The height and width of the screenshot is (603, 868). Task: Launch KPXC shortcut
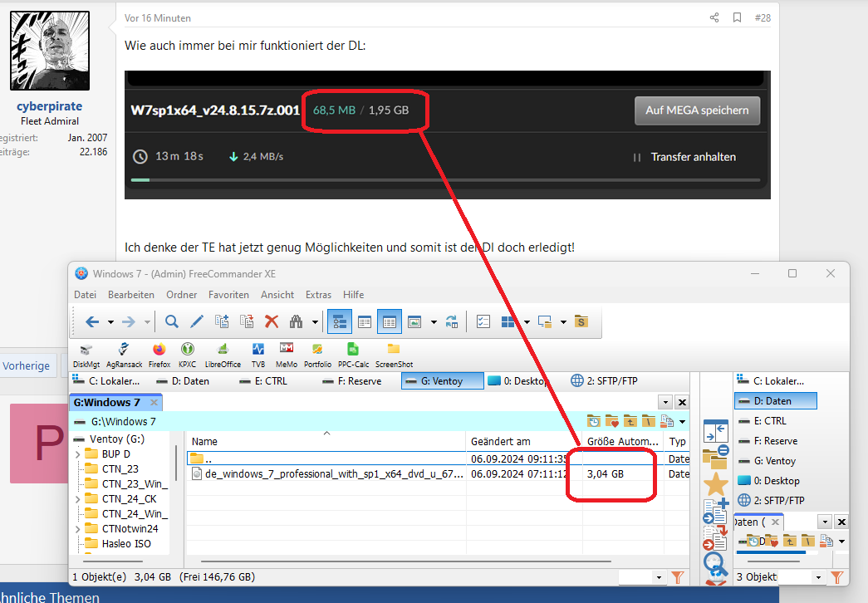187,355
